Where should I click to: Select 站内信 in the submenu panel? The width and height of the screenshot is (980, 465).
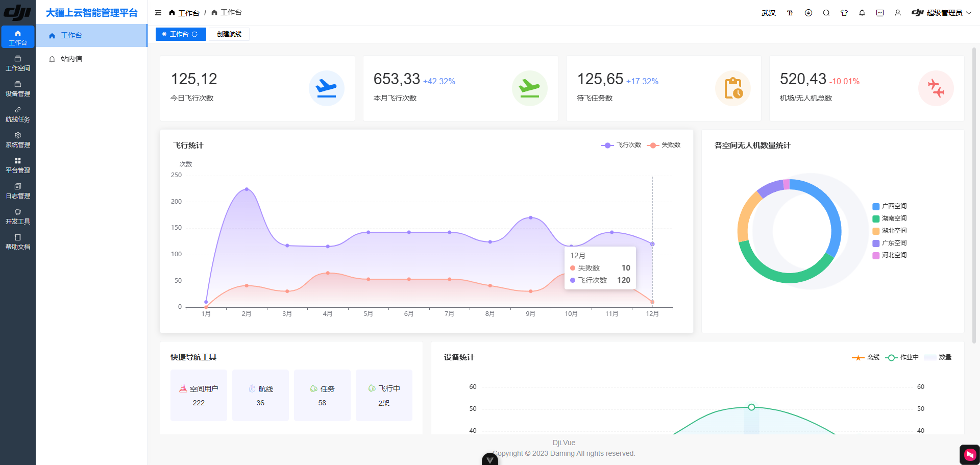point(91,59)
